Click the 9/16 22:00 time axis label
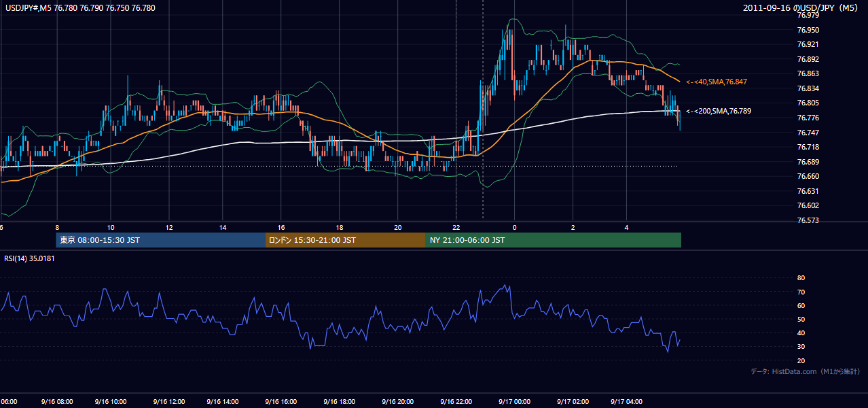Image resolution: width=868 pixels, height=408 pixels. 456,402
